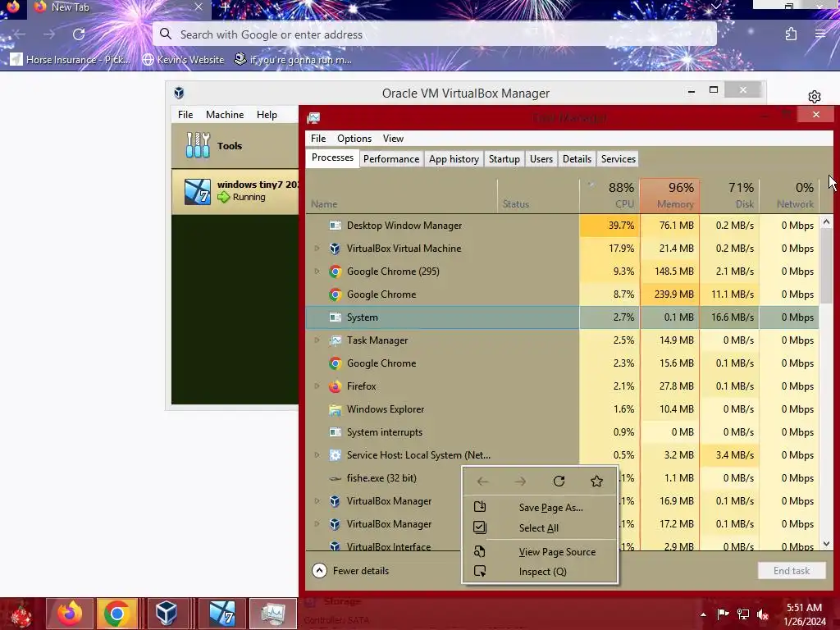Expand the Firefox process group
840x630 pixels.
tap(317, 386)
